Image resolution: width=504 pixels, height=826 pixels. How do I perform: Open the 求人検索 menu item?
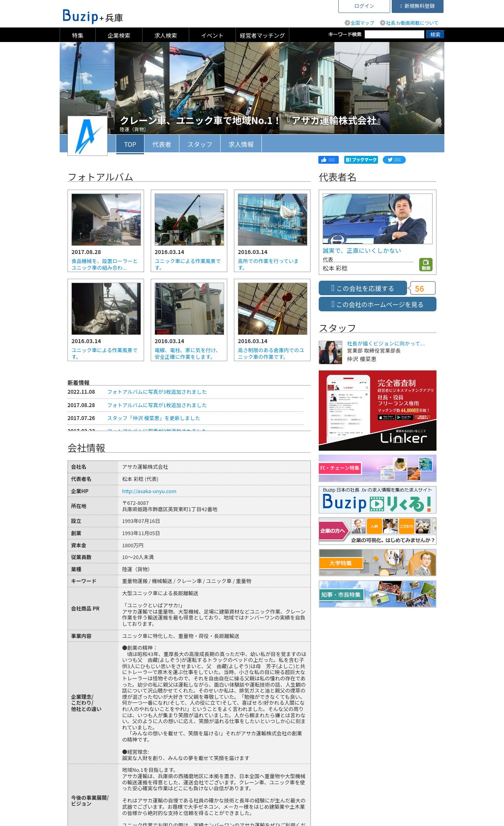(x=166, y=35)
